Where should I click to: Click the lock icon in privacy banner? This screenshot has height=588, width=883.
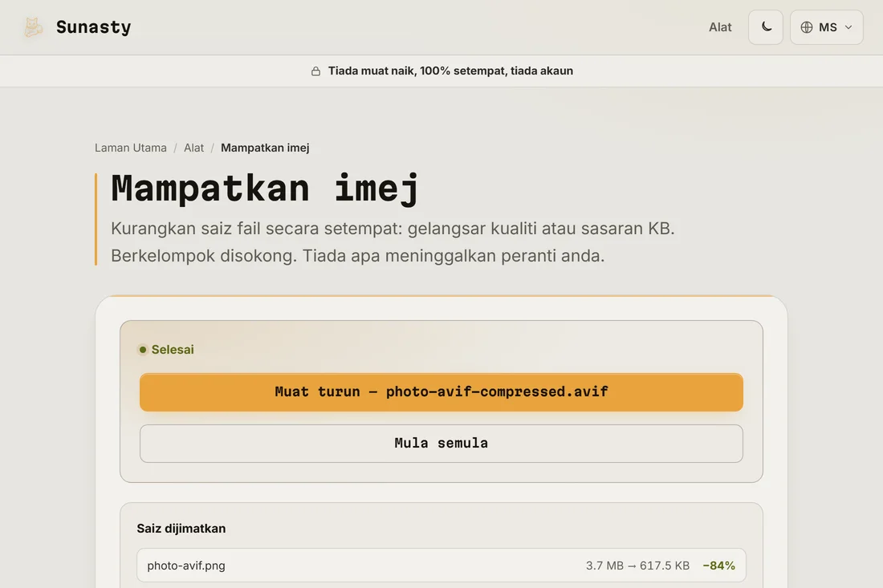click(x=316, y=71)
